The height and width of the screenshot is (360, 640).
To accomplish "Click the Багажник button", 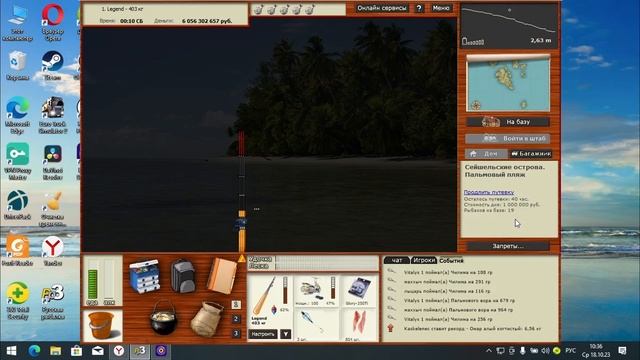I will 531,153.
